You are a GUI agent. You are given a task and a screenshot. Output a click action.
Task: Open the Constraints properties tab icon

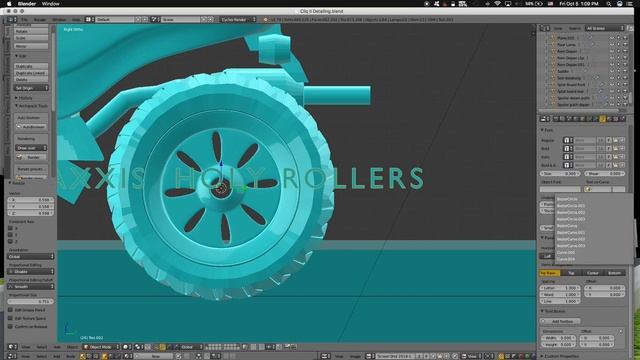[x=589, y=119]
